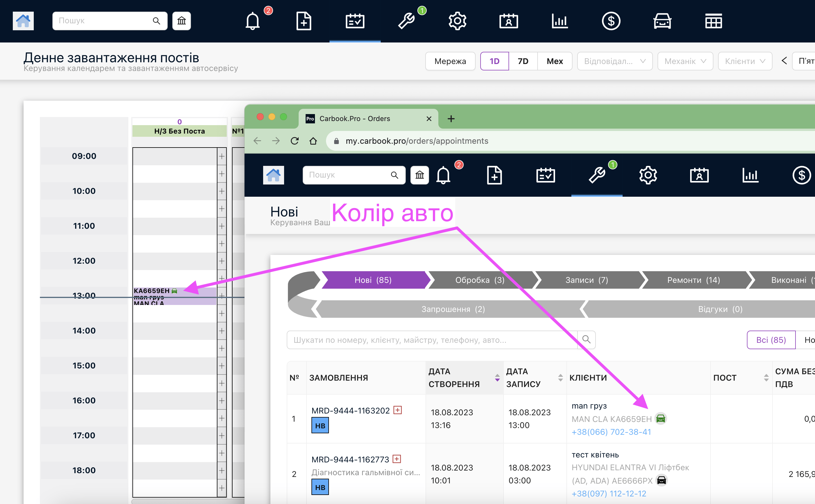This screenshot has height=504, width=815.
Task: Click the home icon in back window
Action: pos(23,21)
